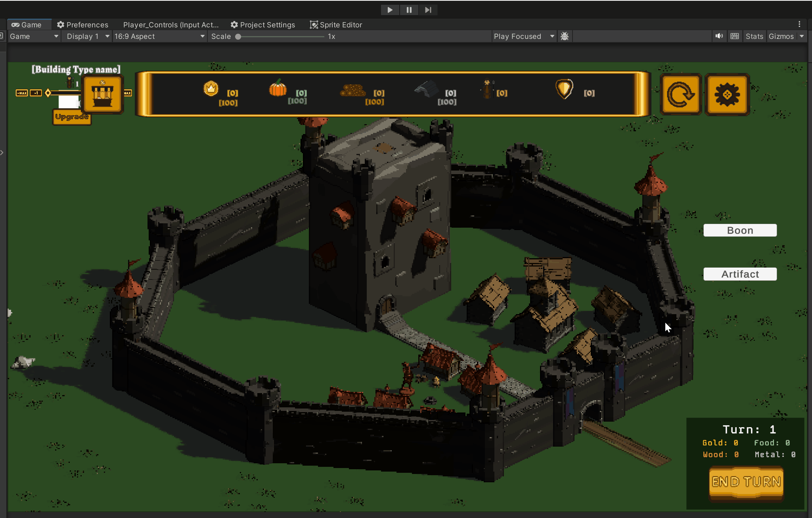Screen dimensions: 812x518
Task: Toggle the Stats overlay
Action: (x=754, y=36)
